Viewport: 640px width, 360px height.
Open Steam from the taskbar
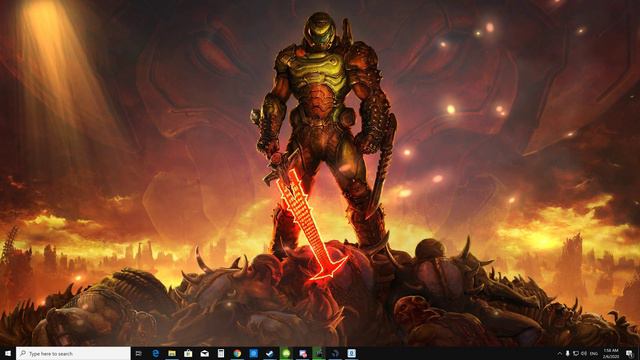point(270,353)
